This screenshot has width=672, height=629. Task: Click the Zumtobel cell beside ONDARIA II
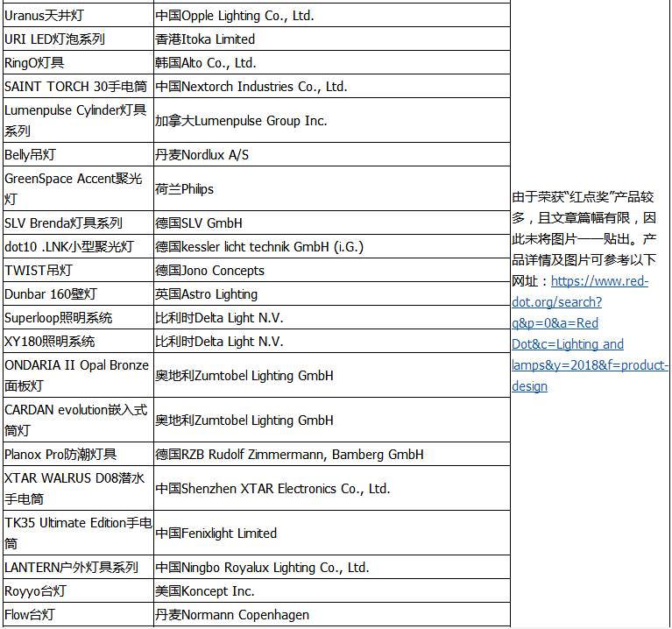click(x=332, y=375)
